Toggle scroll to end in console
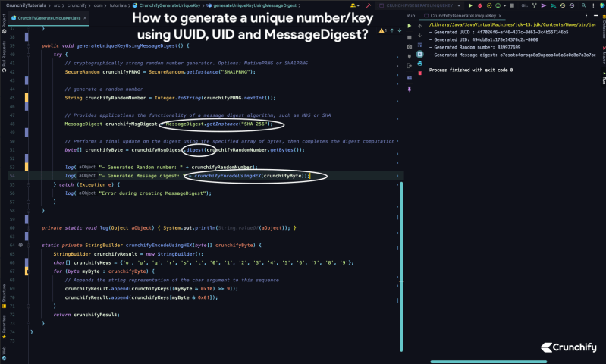 click(x=420, y=55)
